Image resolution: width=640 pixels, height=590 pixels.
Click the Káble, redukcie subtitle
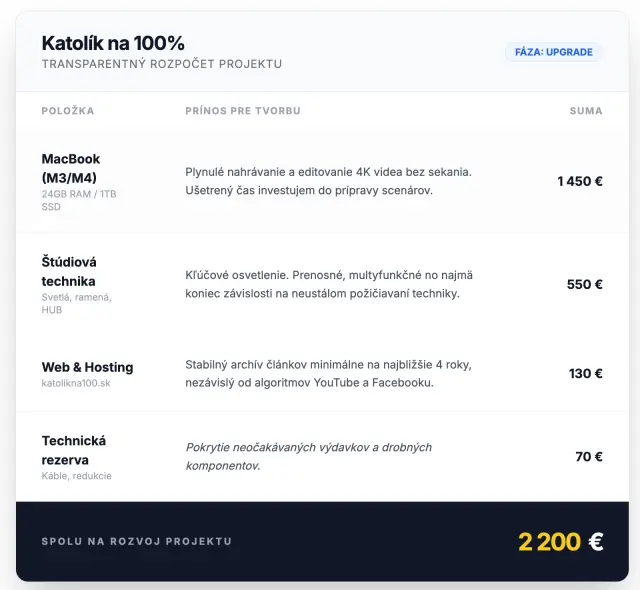(x=77, y=476)
